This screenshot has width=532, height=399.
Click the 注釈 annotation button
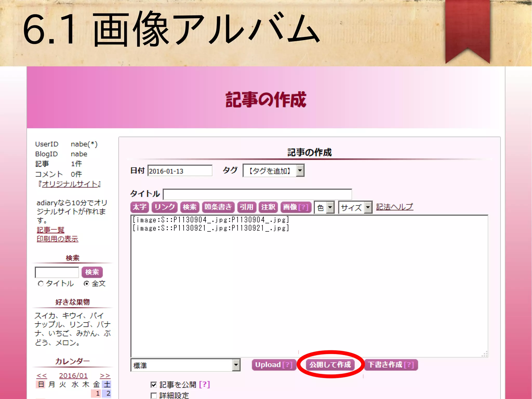(x=268, y=207)
